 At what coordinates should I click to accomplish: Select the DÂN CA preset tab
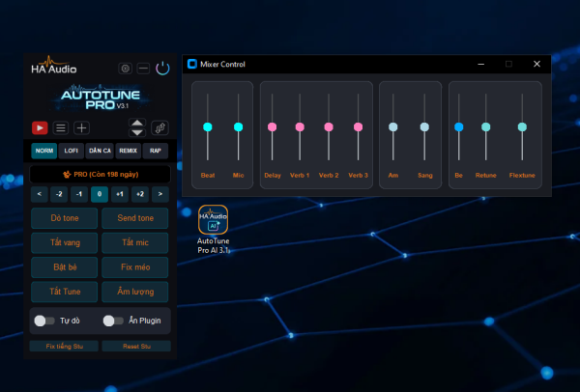(100, 151)
